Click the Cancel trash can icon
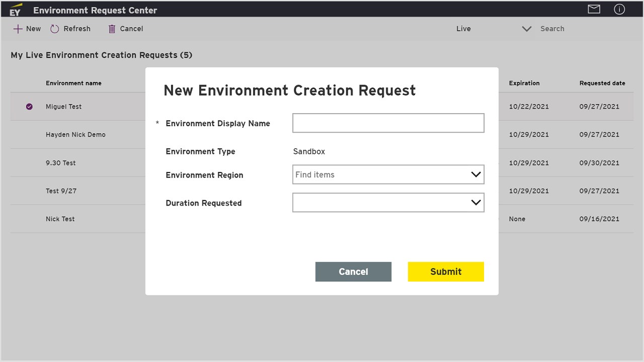 click(x=112, y=29)
